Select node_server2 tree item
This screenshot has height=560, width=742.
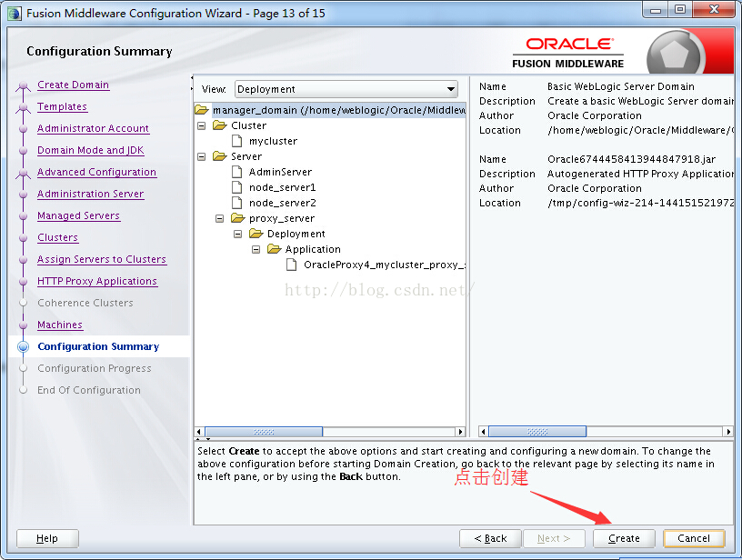click(x=283, y=203)
